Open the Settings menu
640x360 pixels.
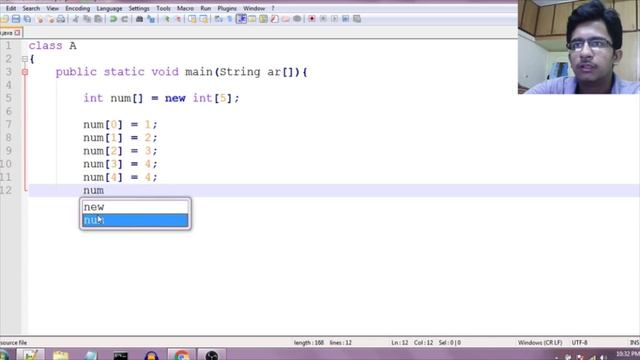139,8
